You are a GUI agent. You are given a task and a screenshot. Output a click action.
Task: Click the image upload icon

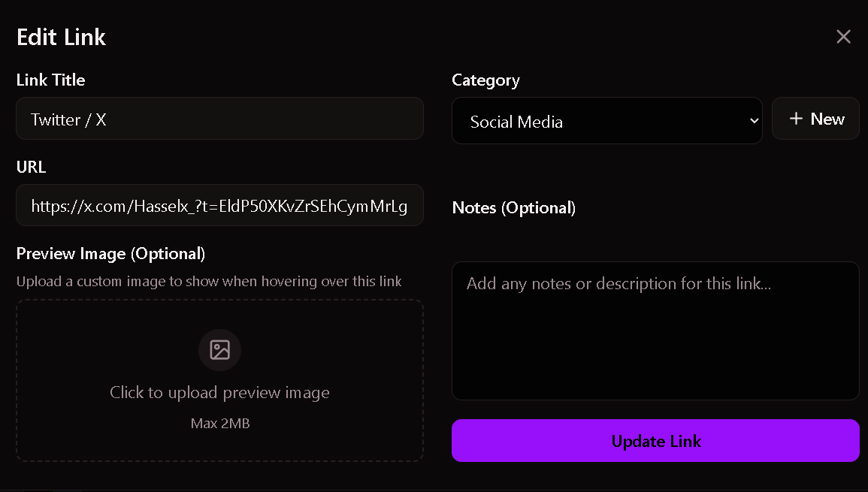pos(219,350)
